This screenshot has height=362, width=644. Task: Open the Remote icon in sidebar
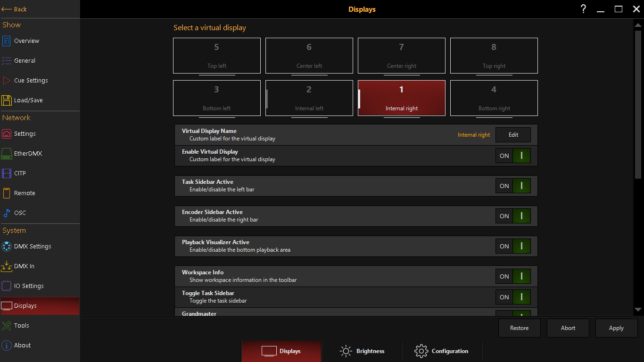tap(7, 193)
